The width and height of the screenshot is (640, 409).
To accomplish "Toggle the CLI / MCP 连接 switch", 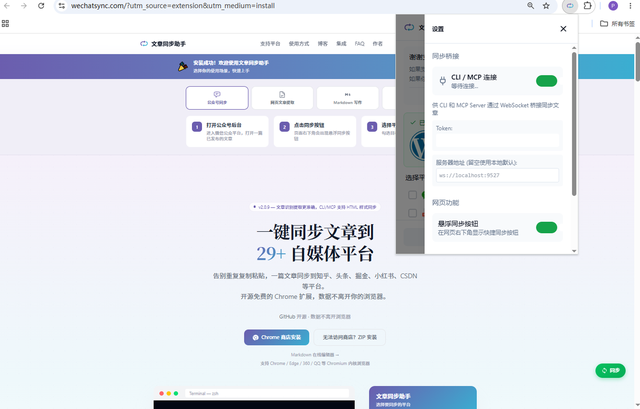I will point(546,81).
